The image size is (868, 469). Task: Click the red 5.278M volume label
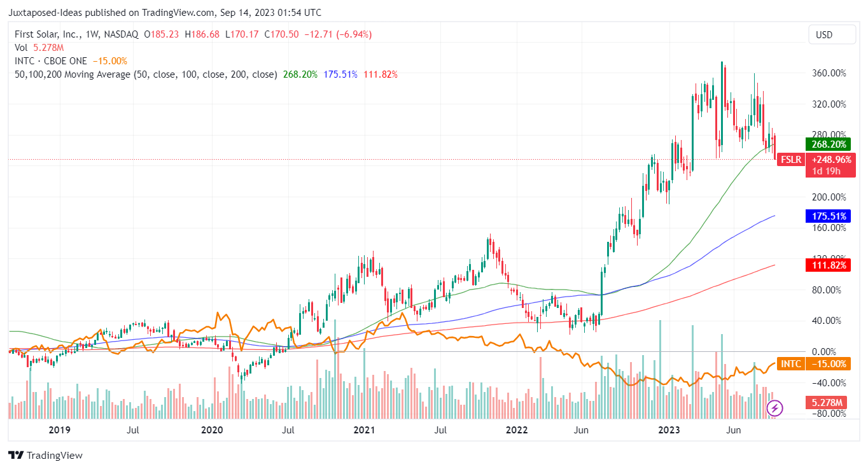(827, 402)
